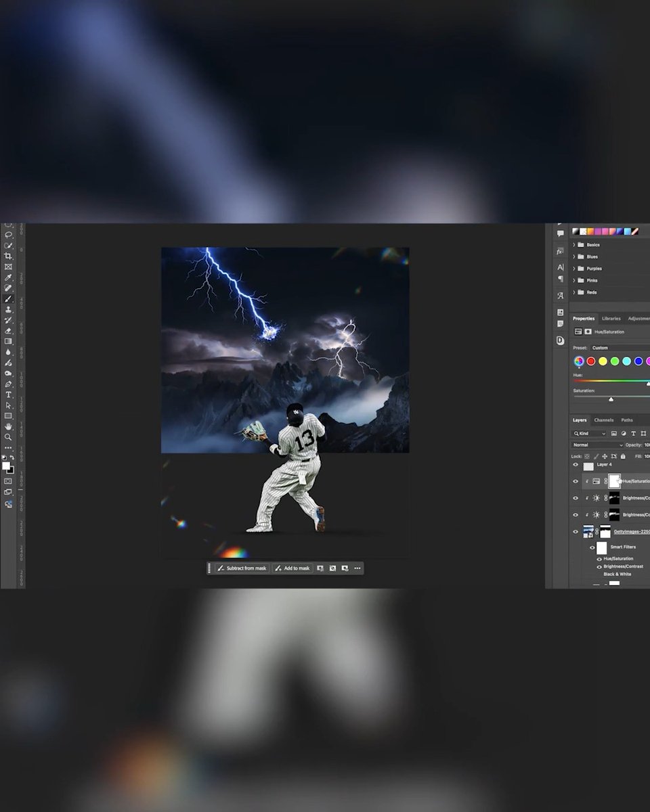Open the Styles fx panel icon
Image resolution: width=650 pixels, height=812 pixels.
(560, 252)
